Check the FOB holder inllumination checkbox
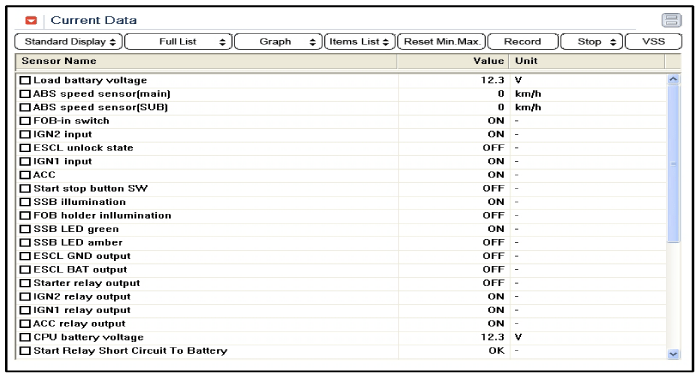Screen dimensions: 700x377 tap(25, 216)
